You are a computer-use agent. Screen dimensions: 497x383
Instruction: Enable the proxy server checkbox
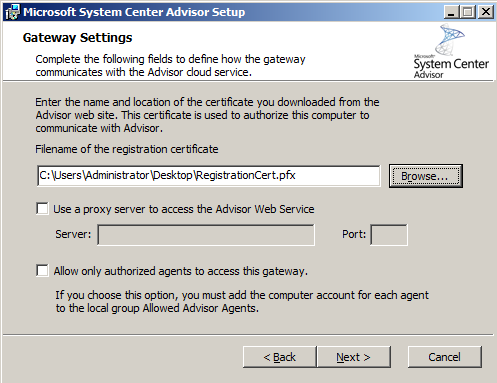click(42, 209)
